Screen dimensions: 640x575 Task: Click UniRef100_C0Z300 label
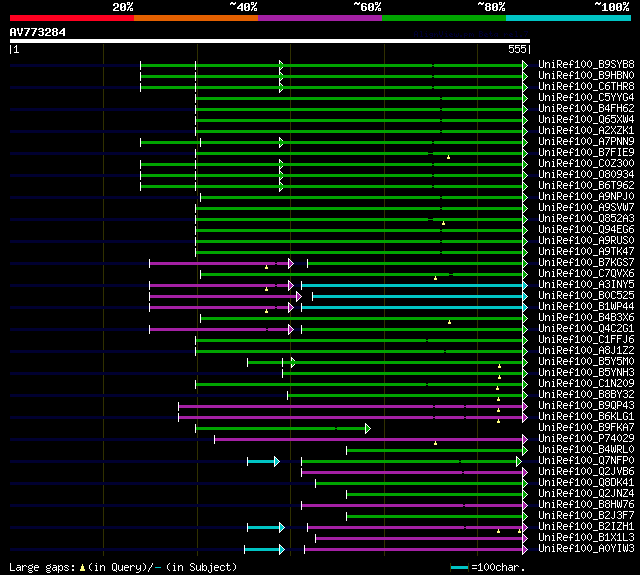pos(586,164)
